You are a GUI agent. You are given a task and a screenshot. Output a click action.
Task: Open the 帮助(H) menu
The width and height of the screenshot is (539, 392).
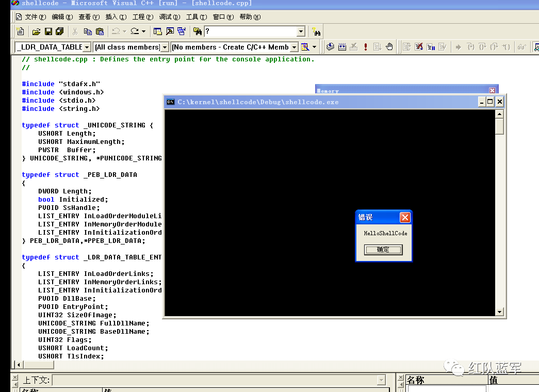coord(250,17)
